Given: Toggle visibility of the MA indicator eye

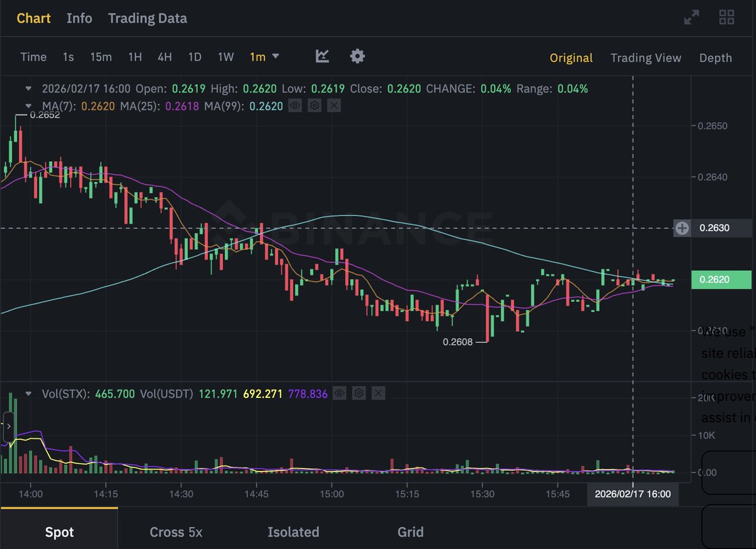Looking at the screenshot, I should click(295, 105).
